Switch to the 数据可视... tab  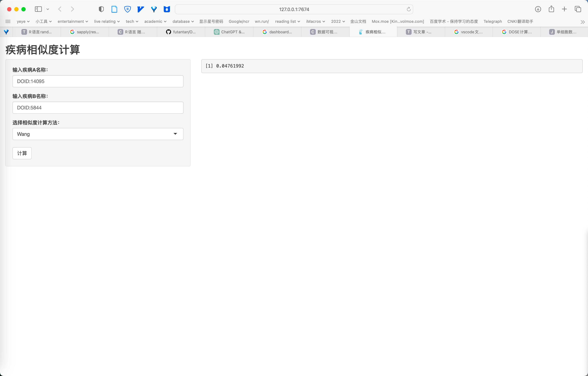[x=325, y=32]
